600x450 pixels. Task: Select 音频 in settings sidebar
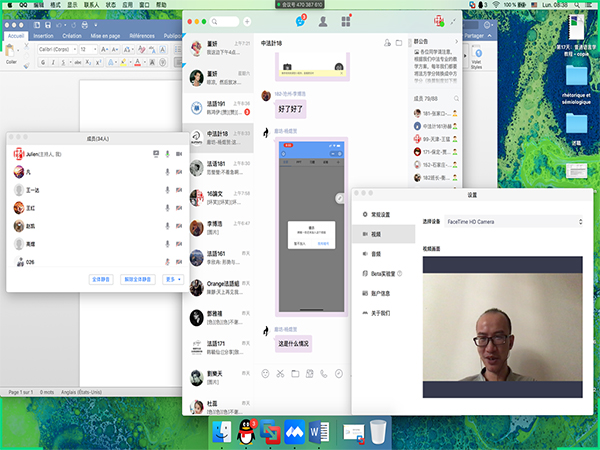tap(384, 254)
